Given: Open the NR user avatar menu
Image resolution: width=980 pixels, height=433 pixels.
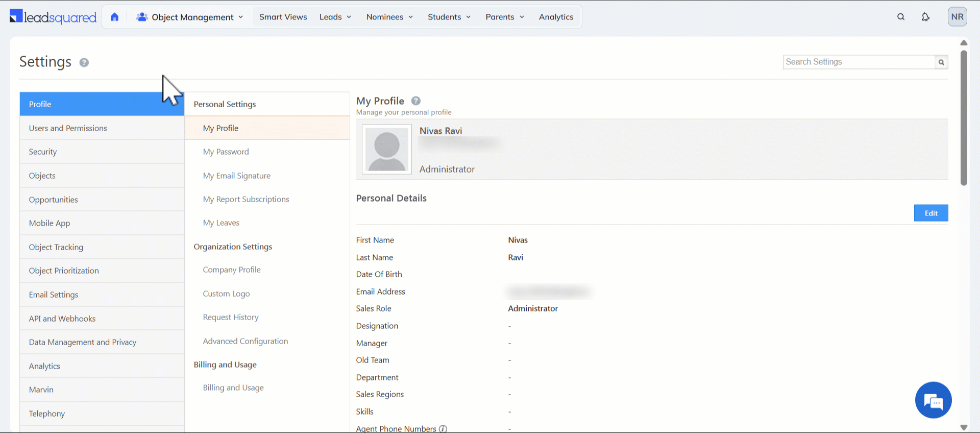Looking at the screenshot, I should tap(957, 17).
